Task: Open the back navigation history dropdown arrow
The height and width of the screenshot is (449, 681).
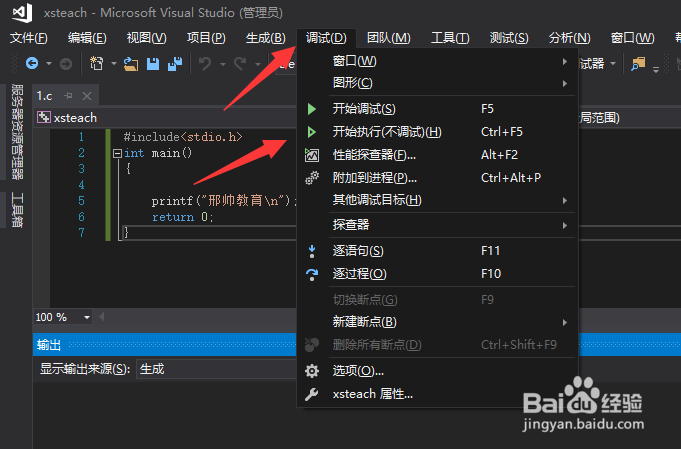Action: point(49,64)
